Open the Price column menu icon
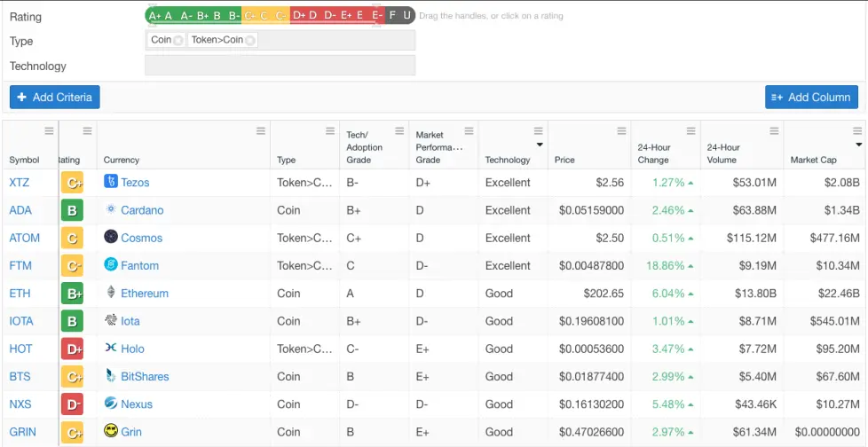 (621, 131)
